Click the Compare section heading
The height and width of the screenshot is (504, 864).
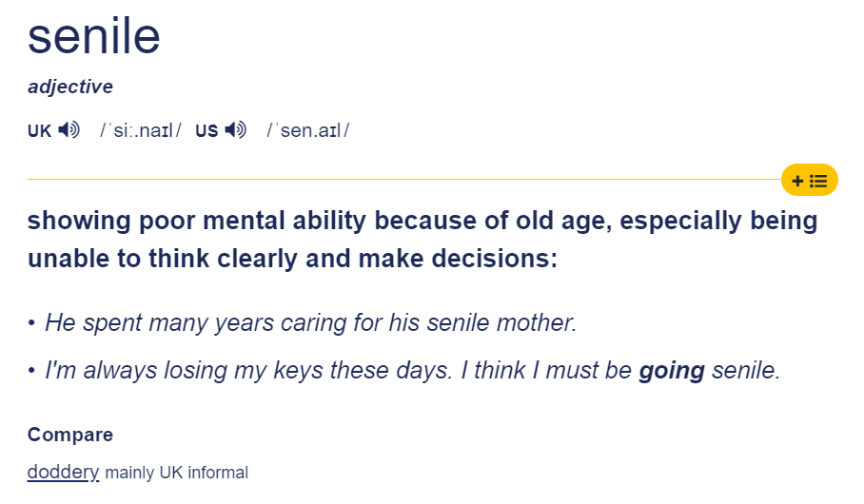pos(70,435)
